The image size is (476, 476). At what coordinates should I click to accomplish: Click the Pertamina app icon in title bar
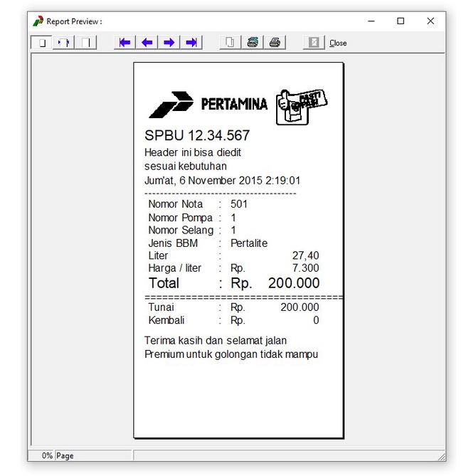coord(38,21)
